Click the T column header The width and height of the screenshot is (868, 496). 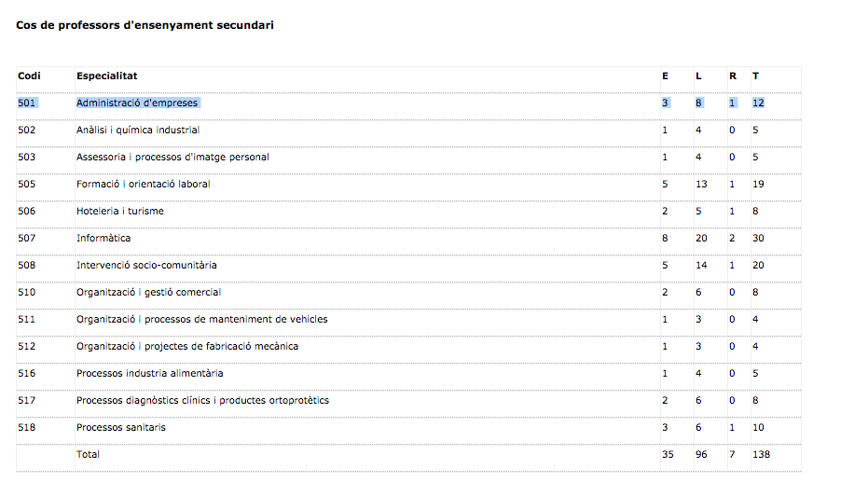755,76
